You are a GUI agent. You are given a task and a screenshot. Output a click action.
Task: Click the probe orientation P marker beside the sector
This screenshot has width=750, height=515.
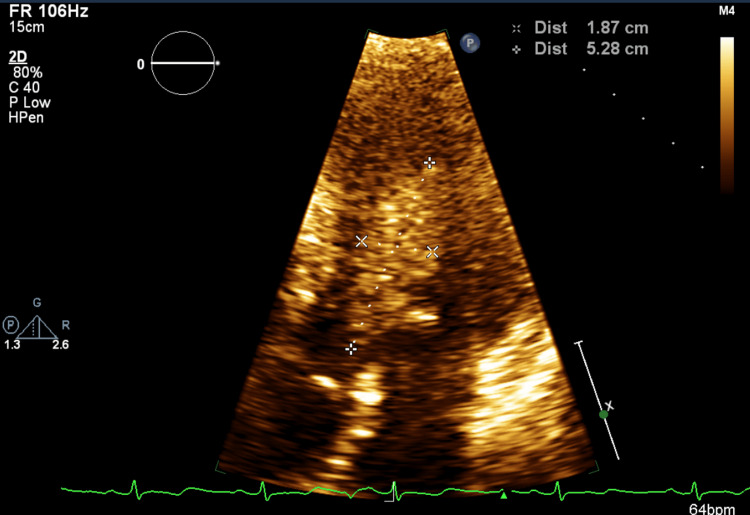coord(470,43)
